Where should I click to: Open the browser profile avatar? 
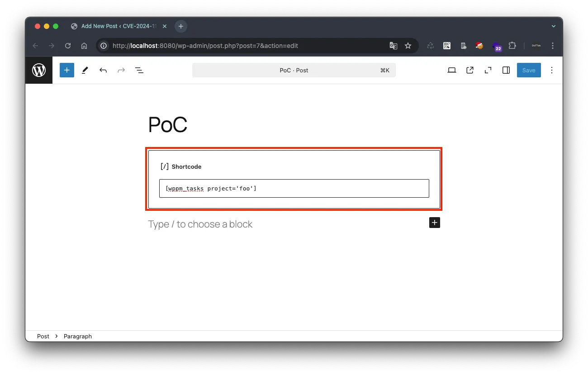pos(536,46)
